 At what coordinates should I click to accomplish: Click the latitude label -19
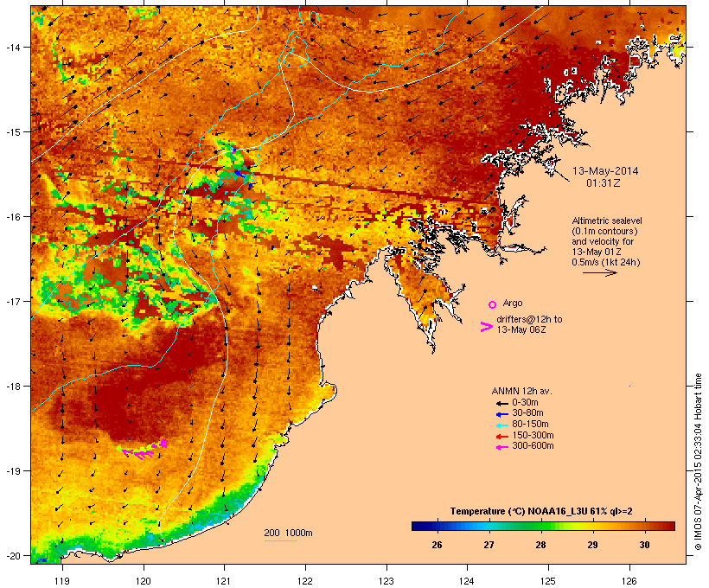click(12, 471)
